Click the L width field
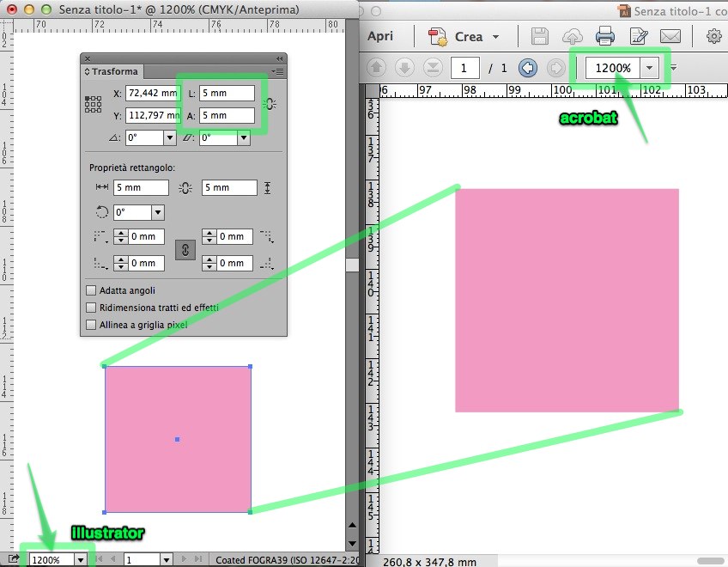The width and height of the screenshot is (728, 567). 227,93
